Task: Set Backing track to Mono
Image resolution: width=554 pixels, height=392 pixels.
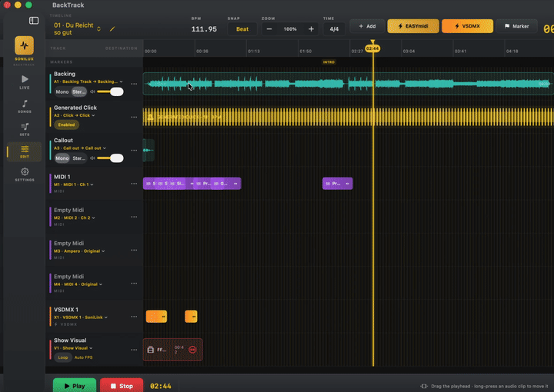Action: pos(62,91)
